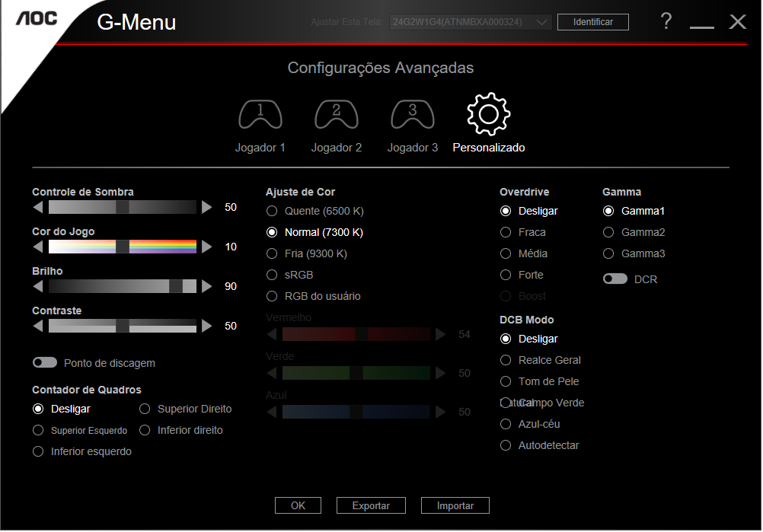Toggle the DCR switch
This screenshot has width=763, height=532.
point(615,279)
